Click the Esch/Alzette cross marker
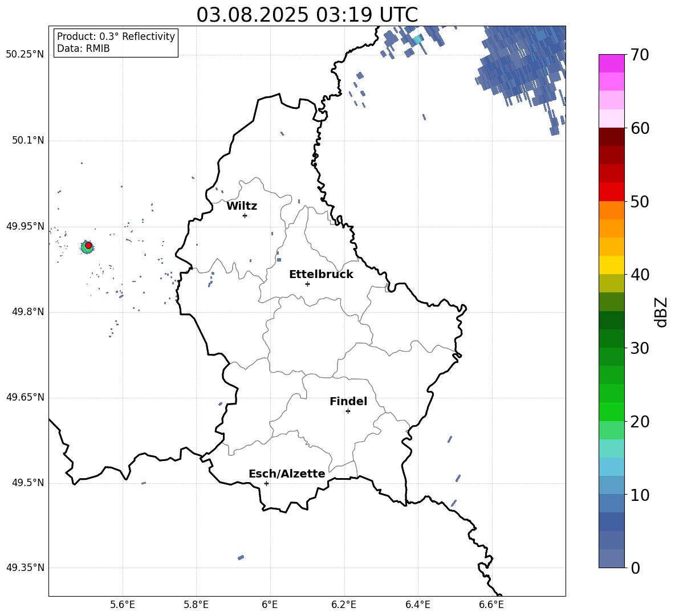The image size is (675, 616). pos(266,483)
